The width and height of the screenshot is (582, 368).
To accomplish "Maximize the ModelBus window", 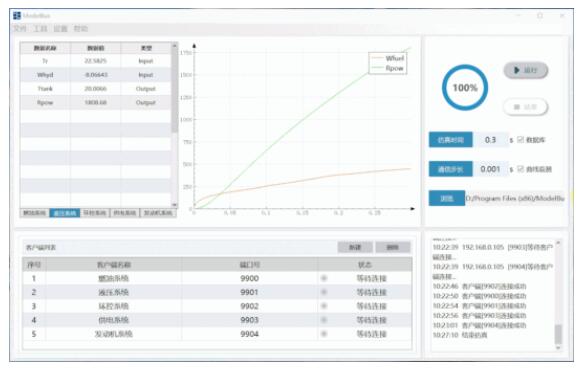I will (x=540, y=16).
